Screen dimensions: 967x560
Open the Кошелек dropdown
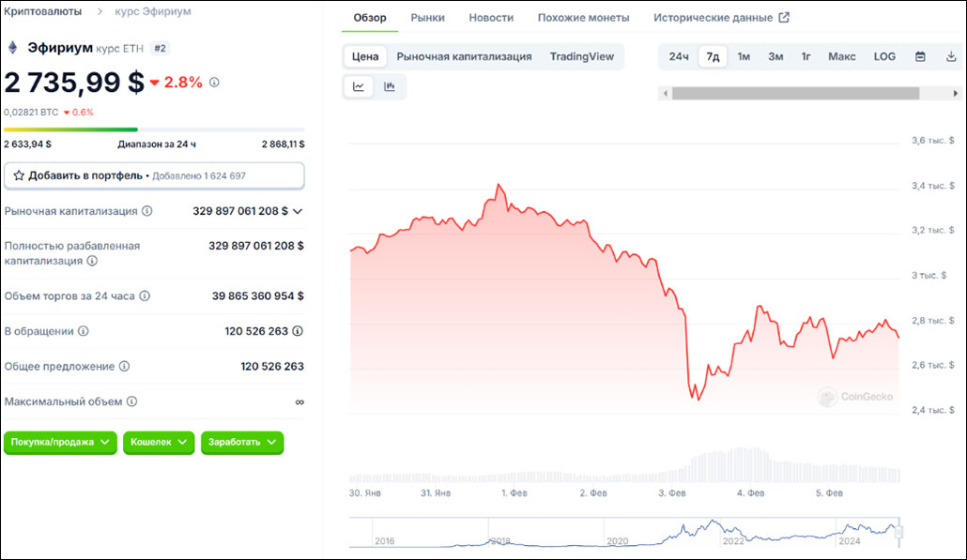tap(159, 443)
